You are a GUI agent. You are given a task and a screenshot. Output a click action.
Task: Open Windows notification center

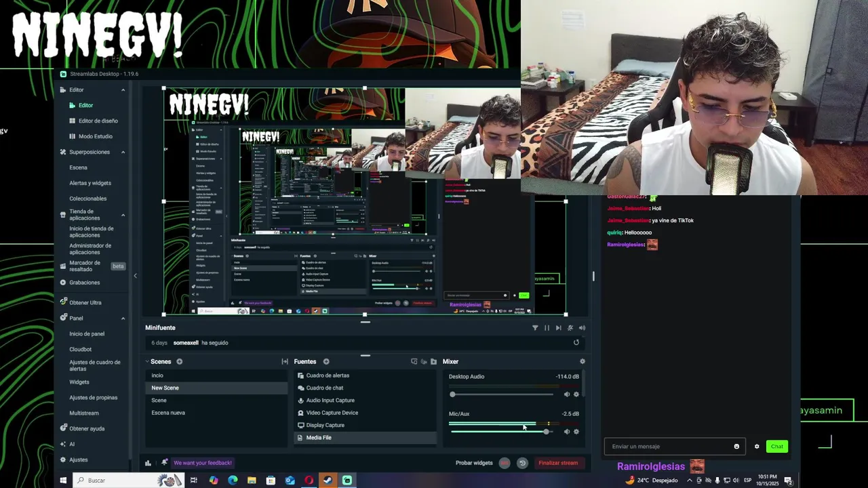(x=789, y=481)
